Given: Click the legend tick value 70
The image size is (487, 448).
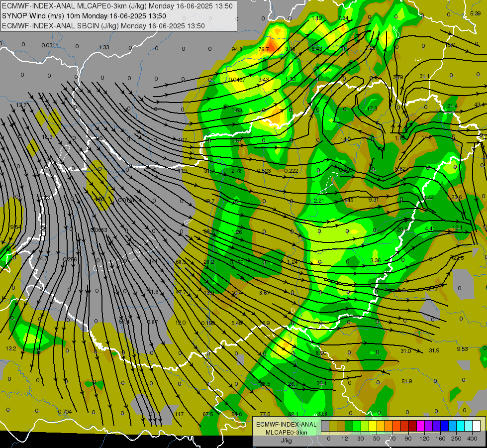Looking at the screenshot, I should (x=392, y=439).
